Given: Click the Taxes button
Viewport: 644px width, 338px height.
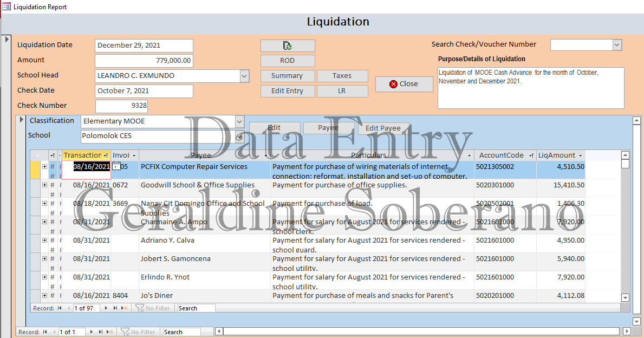Looking at the screenshot, I should (x=342, y=76).
